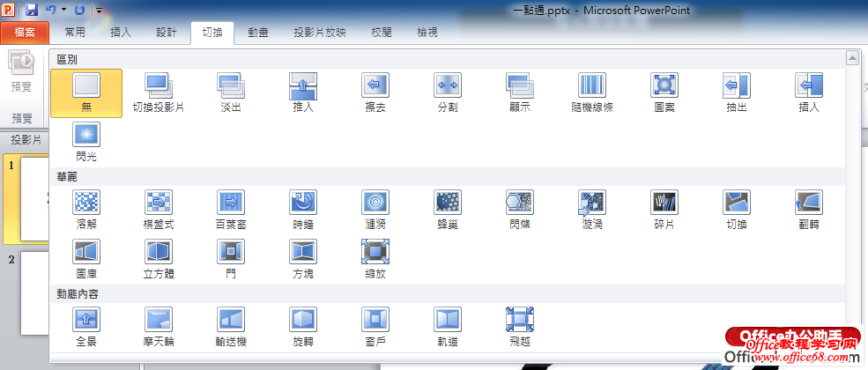The image size is (868, 370).
Task: Apply the 閃爍 glitter transition
Action: (x=520, y=211)
